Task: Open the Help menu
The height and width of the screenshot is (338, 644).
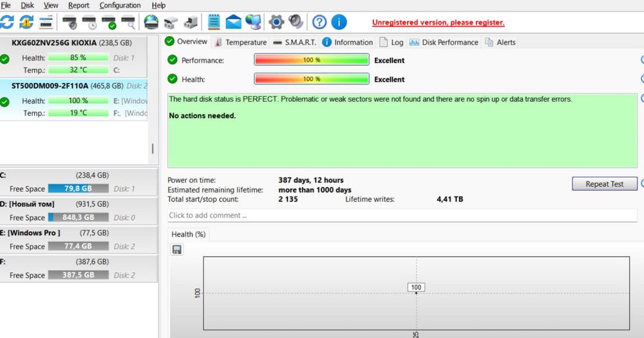Action: coord(158,5)
